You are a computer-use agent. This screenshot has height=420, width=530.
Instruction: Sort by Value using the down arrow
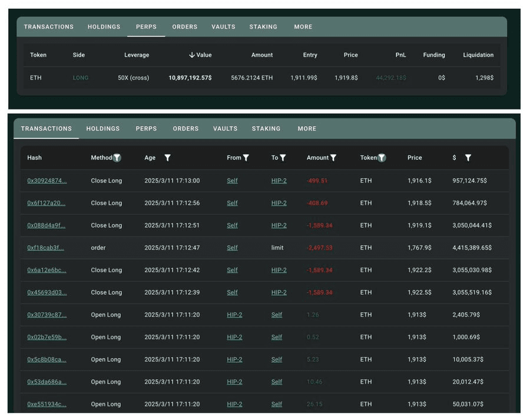click(192, 55)
